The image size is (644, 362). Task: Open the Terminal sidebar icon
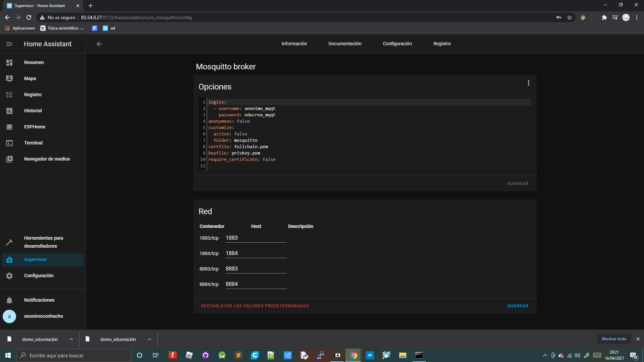(9, 143)
